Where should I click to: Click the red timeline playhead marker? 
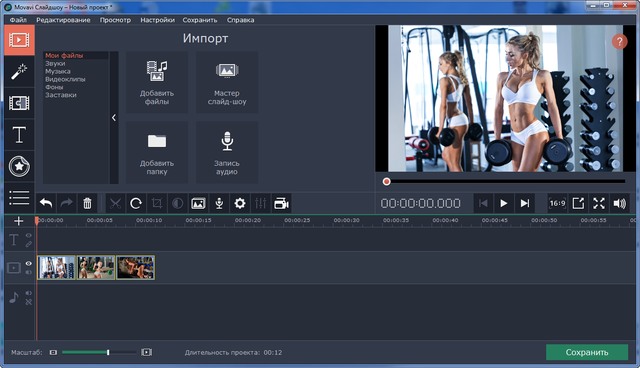point(37,220)
